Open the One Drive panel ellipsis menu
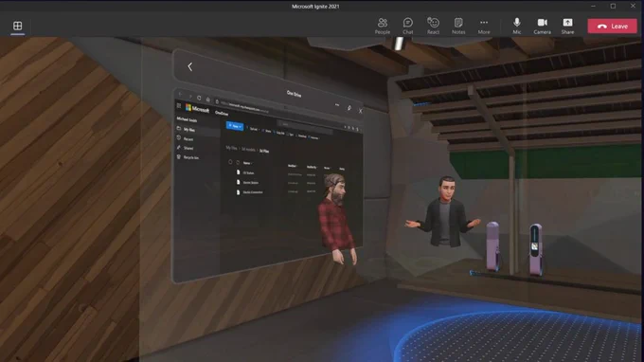The height and width of the screenshot is (362, 644). tap(337, 105)
